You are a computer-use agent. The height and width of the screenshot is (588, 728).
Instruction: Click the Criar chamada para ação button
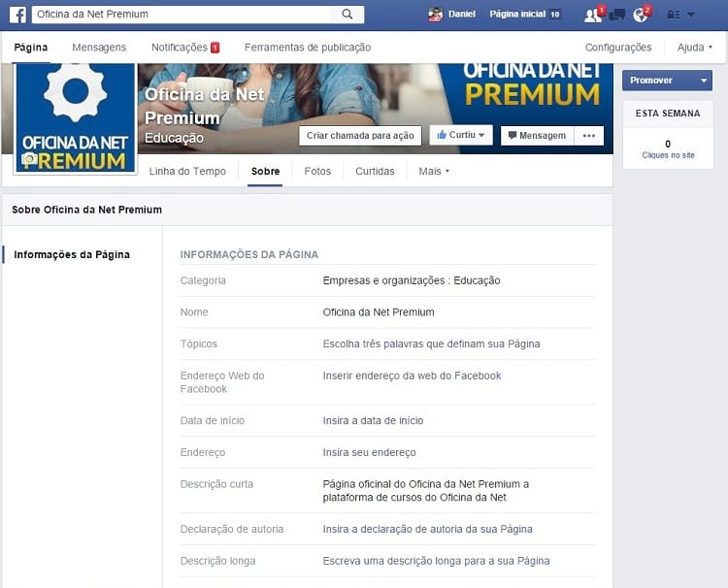pos(360,136)
